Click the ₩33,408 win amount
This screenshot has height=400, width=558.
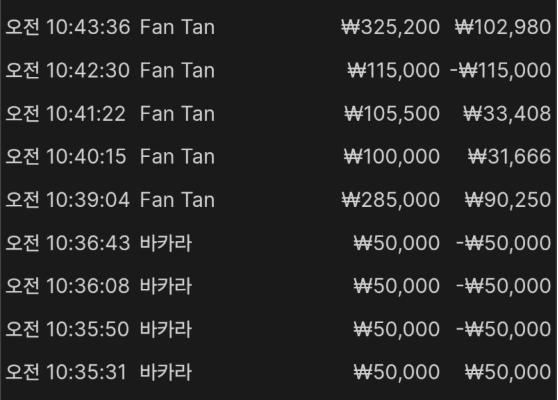click(x=507, y=114)
